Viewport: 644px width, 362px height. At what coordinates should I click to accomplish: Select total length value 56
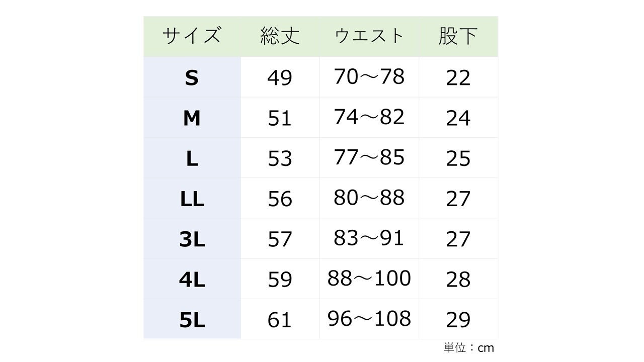tap(280, 199)
